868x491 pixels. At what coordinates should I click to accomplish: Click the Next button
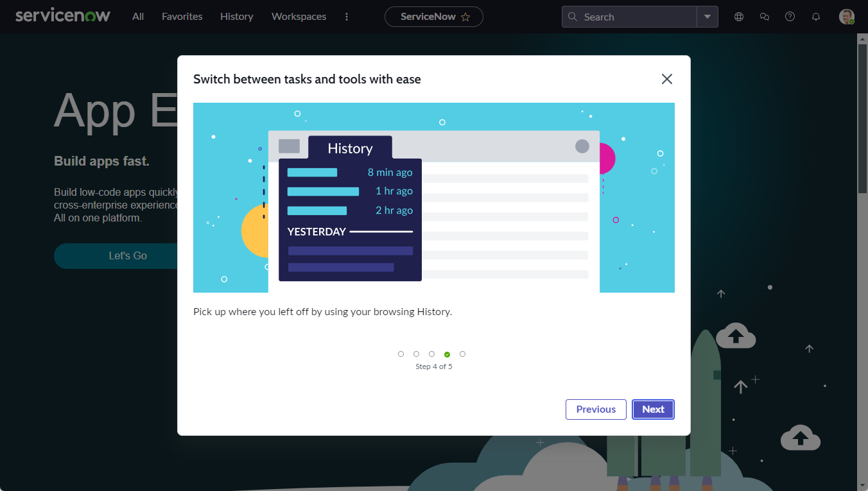(654, 409)
